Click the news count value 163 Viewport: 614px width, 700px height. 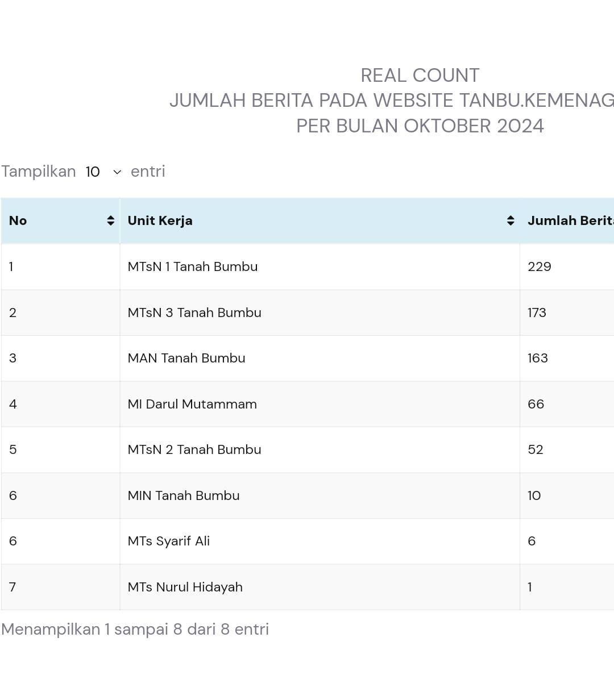point(537,359)
